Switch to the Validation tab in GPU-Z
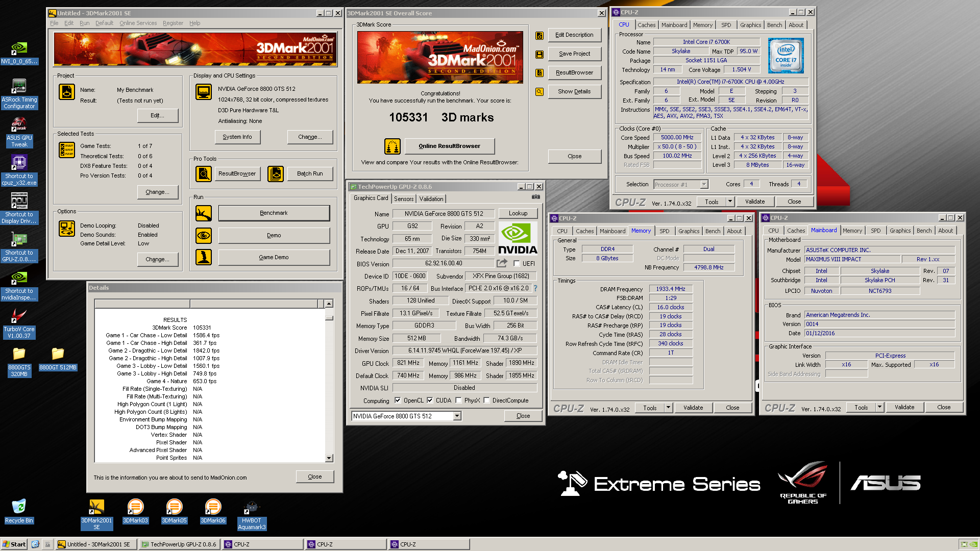This screenshot has width=980, height=551. pos(431,199)
